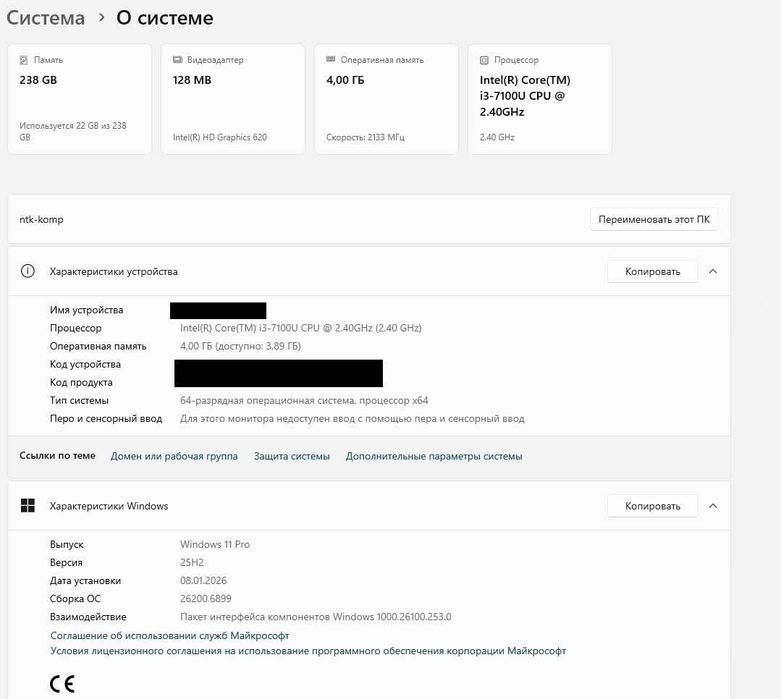Open the Соглашение об использовании служб Майкрософт link
The height and width of the screenshot is (699, 781).
pyautogui.click(x=170, y=636)
